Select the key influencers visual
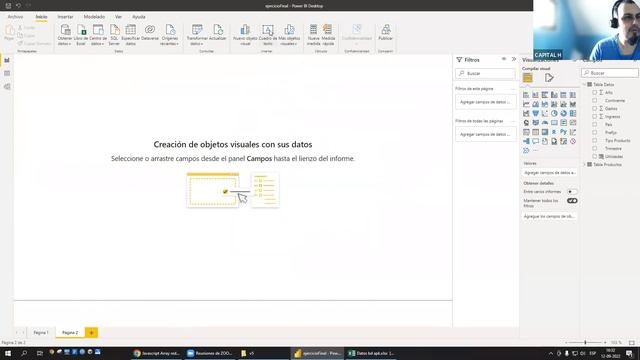The image size is (640, 360). pyautogui.click(x=573, y=132)
